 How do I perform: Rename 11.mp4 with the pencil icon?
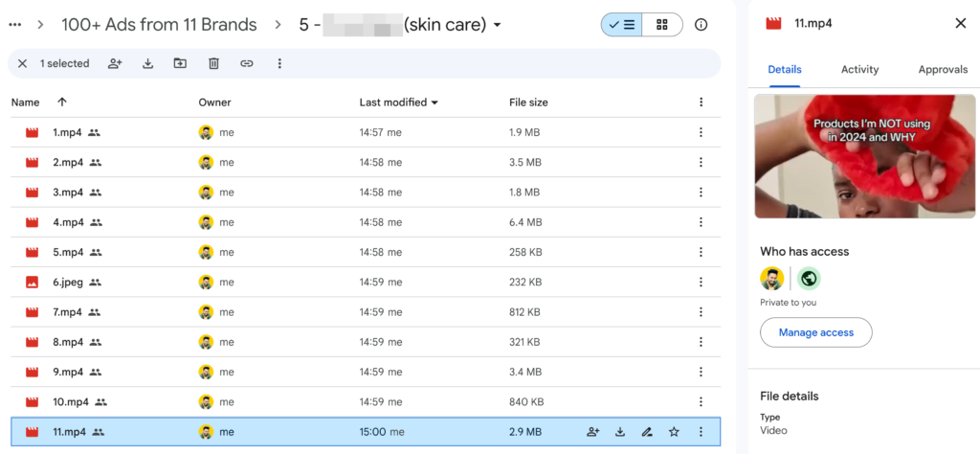click(647, 431)
